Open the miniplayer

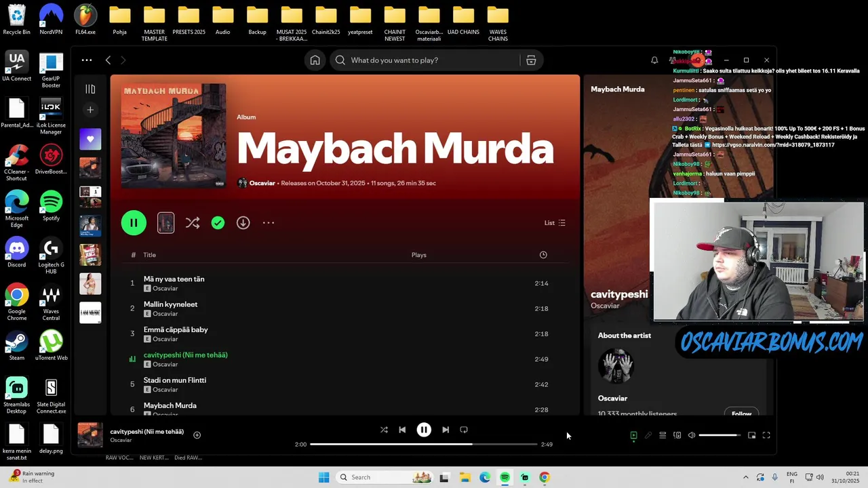coord(751,435)
